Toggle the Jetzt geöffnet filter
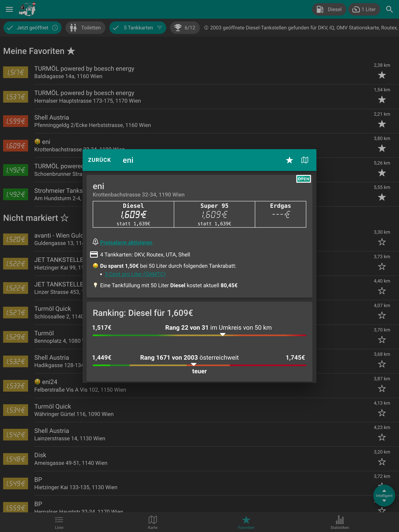This screenshot has width=399, height=532. tap(33, 28)
